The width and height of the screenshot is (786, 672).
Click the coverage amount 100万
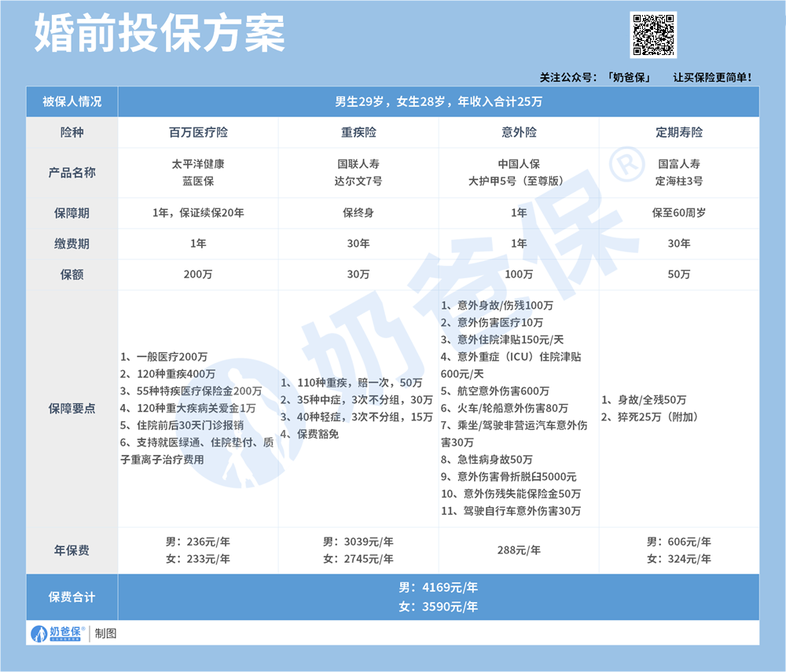(x=519, y=274)
